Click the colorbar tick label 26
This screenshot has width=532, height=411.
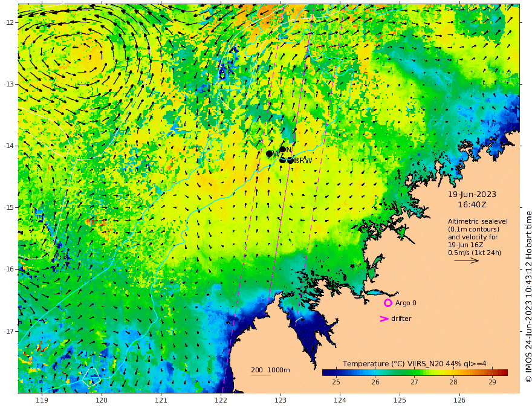(375, 382)
